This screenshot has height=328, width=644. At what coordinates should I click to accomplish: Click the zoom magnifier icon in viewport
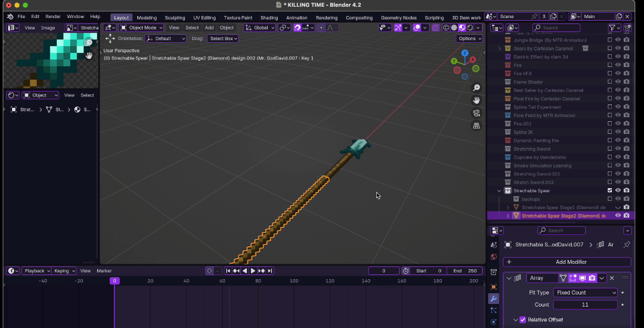[x=477, y=88]
